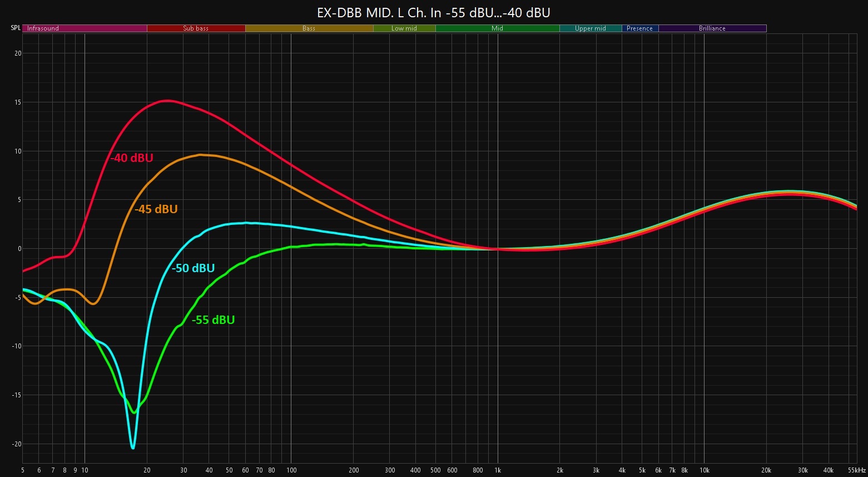Select the Mid frequency band label

point(498,28)
